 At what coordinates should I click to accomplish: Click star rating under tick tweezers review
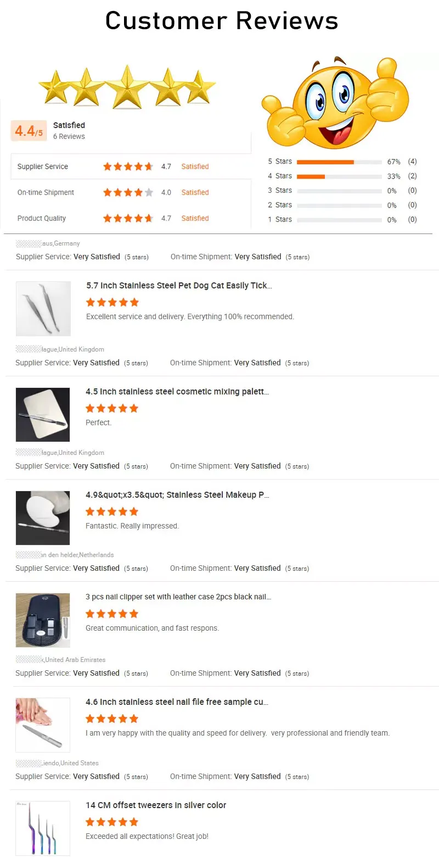112,302
